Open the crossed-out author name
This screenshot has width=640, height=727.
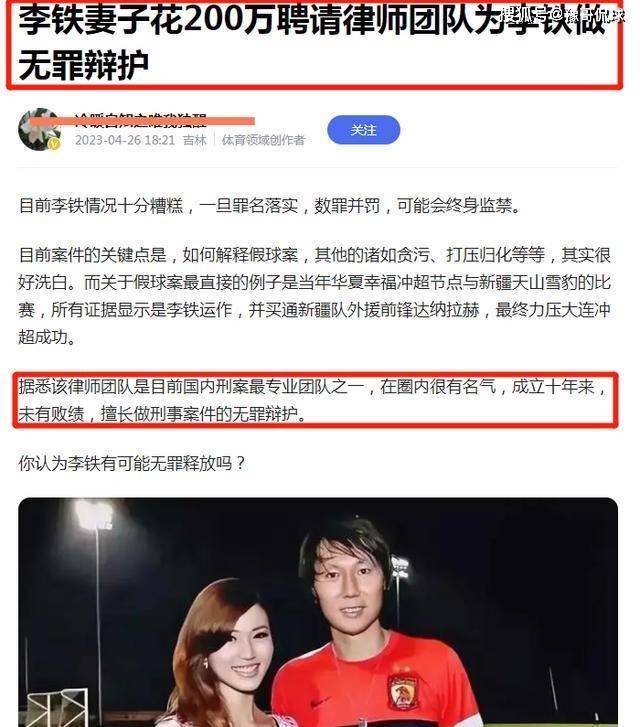coord(141,120)
